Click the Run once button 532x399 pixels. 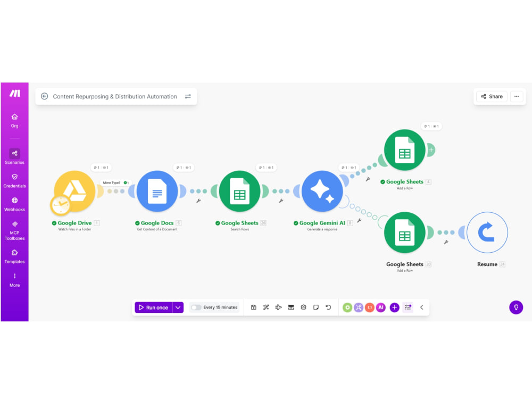(154, 307)
